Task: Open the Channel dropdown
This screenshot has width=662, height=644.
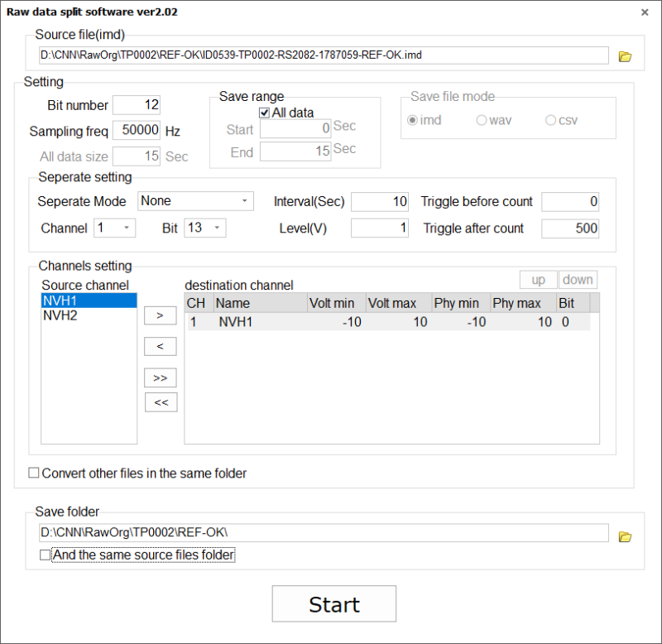Action: (x=114, y=228)
